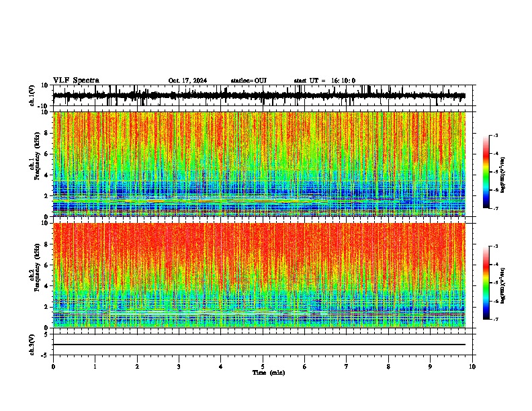Click the ch.1 PSD color bar

486,172
